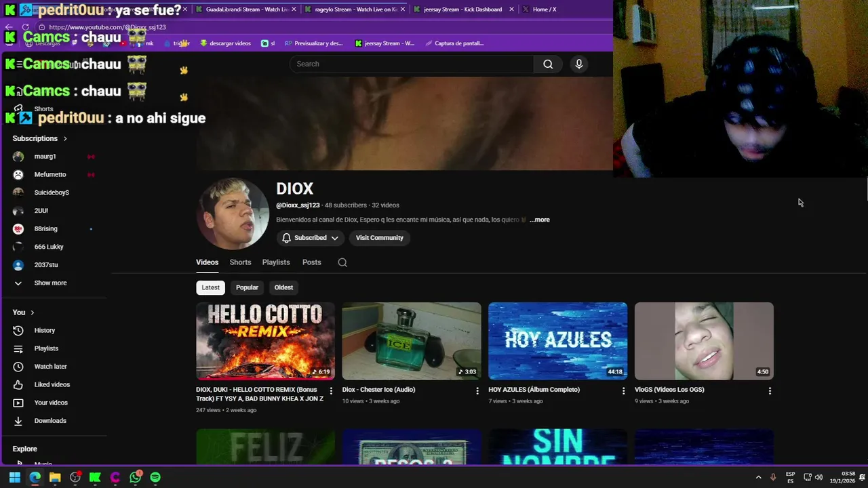
Task: Open options menu for Chester Ice video
Action: click(x=477, y=391)
